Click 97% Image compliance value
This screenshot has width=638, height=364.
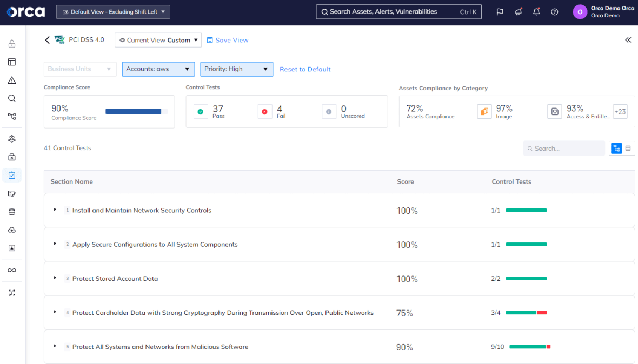click(x=504, y=109)
